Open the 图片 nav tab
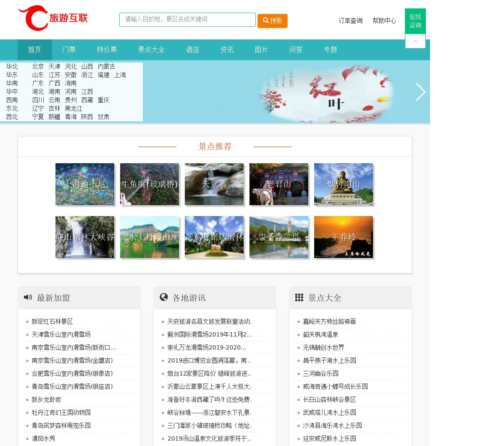 coord(261,50)
